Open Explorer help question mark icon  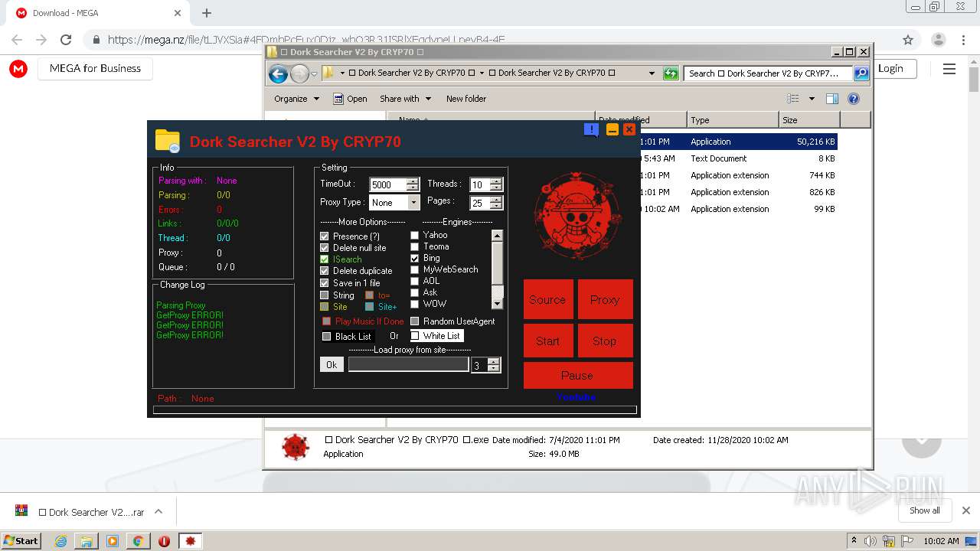(854, 99)
